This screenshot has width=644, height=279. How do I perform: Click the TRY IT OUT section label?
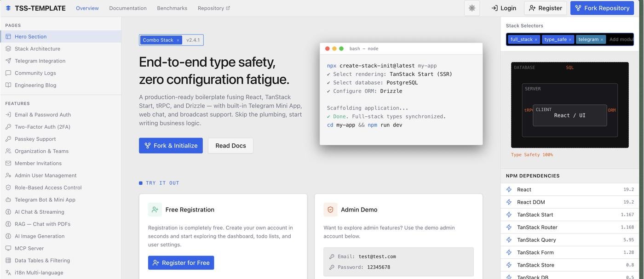(162, 183)
